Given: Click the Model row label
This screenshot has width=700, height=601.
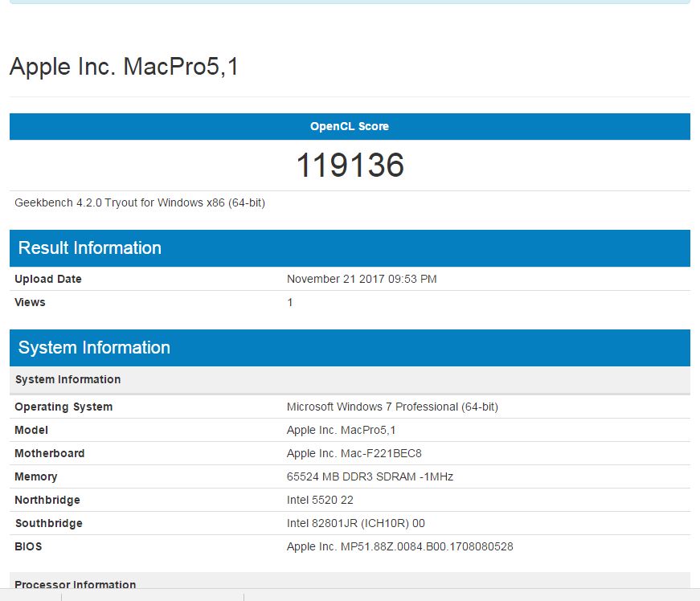Looking at the screenshot, I should 31,430.
